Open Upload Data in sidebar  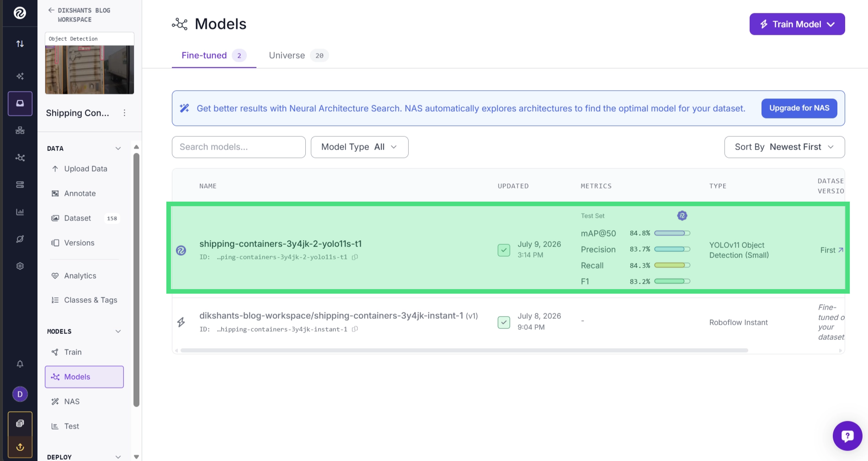(x=85, y=169)
